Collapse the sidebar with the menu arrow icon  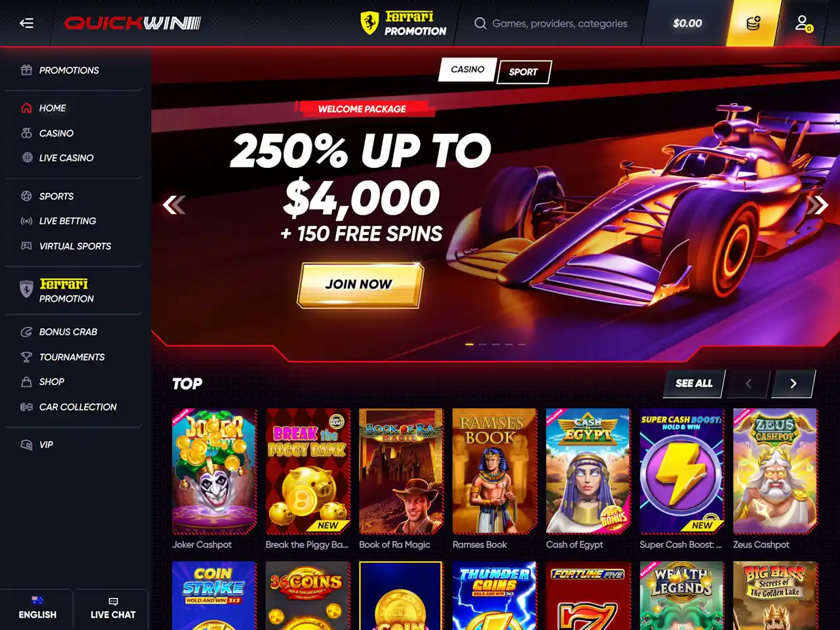(x=26, y=23)
